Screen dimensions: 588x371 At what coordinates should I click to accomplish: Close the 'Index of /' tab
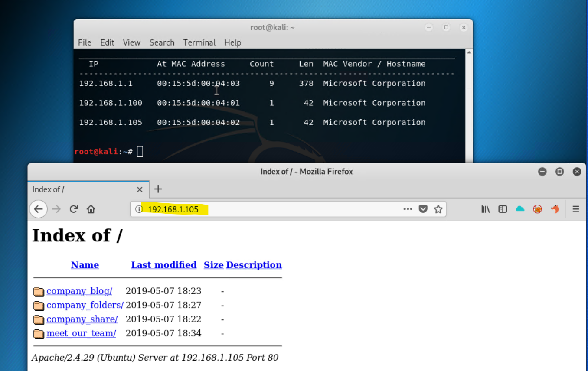(x=140, y=189)
